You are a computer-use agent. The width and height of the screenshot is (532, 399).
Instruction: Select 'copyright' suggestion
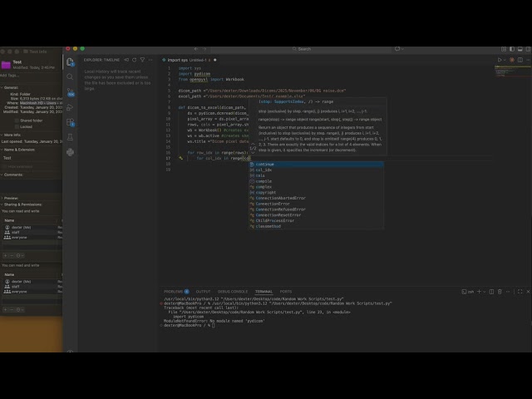point(316,192)
